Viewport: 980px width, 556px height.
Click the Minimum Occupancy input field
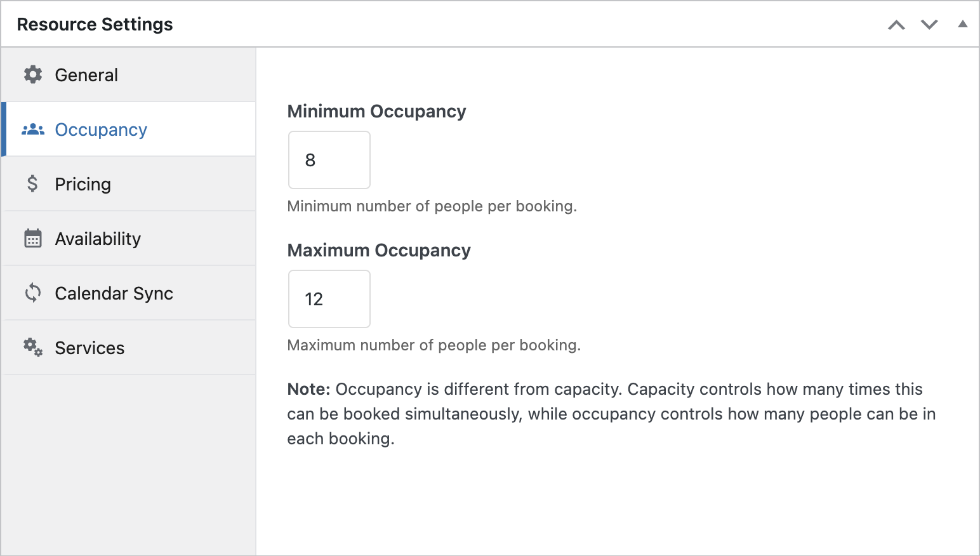(x=329, y=160)
